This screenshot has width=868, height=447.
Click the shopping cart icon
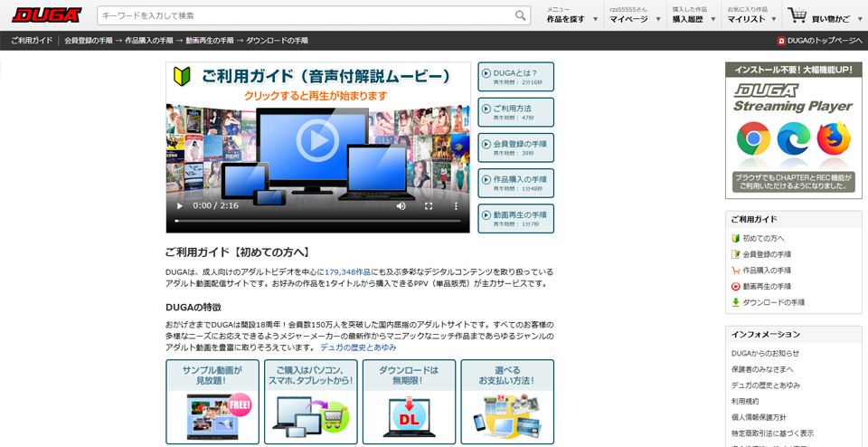797,15
